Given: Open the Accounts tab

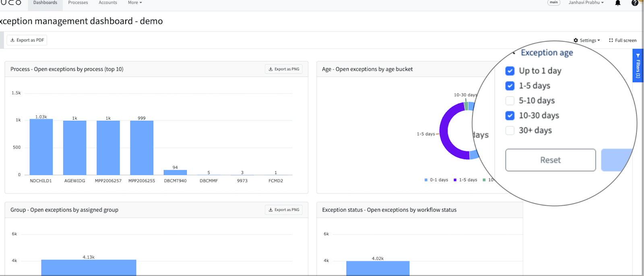Looking at the screenshot, I should pyautogui.click(x=108, y=3).
